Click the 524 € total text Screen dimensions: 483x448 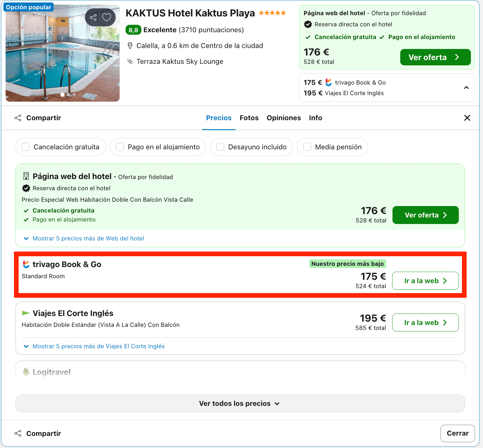[371, 286]
